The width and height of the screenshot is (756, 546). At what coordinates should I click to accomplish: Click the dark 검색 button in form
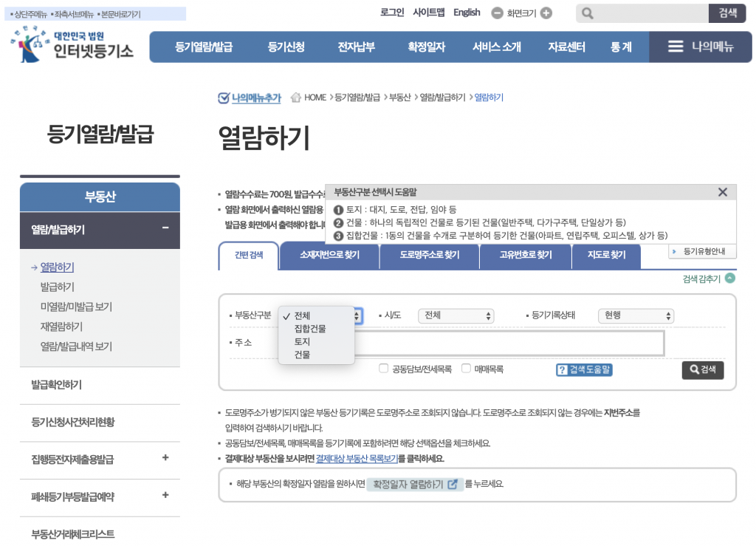[x=703, y=370]
